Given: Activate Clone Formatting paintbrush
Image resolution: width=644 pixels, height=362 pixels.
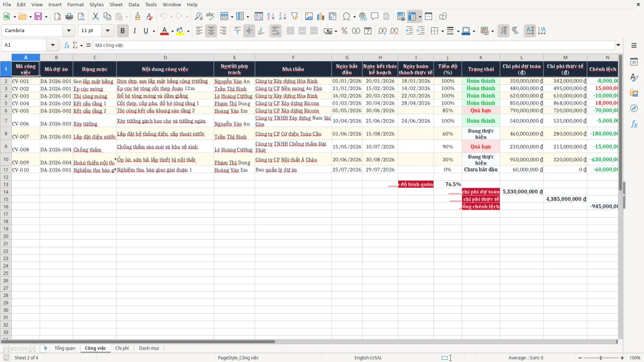Looking at the screenshot, I should point(137,17).
